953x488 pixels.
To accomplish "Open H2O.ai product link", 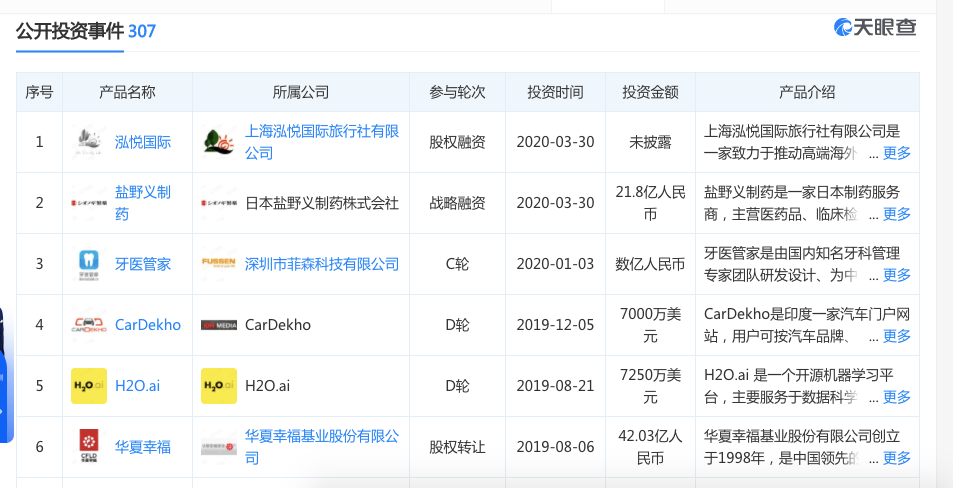I will pyautogui.click(x=137, y=386).
